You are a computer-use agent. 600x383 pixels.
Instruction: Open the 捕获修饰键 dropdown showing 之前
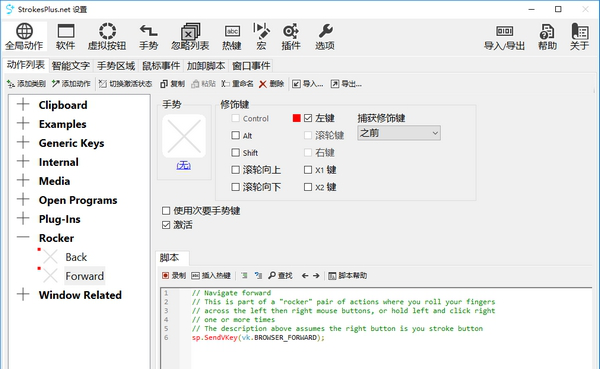[x=399, y=133]
